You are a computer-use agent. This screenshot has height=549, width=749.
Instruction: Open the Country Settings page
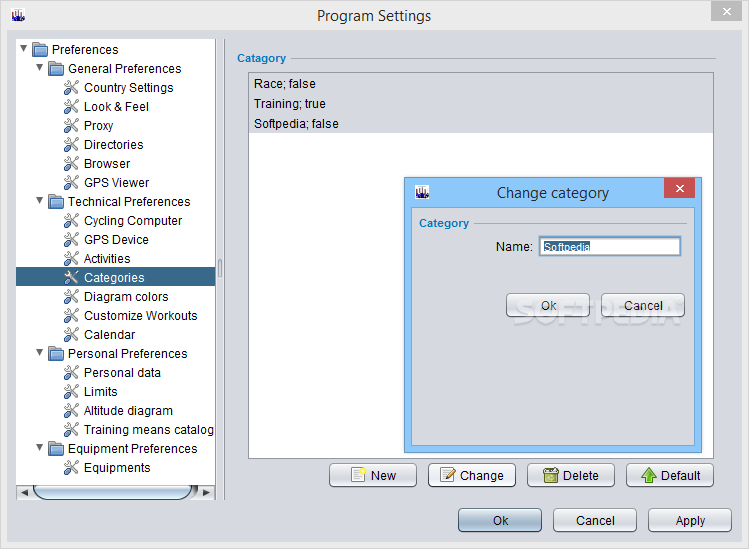point(128,88)
